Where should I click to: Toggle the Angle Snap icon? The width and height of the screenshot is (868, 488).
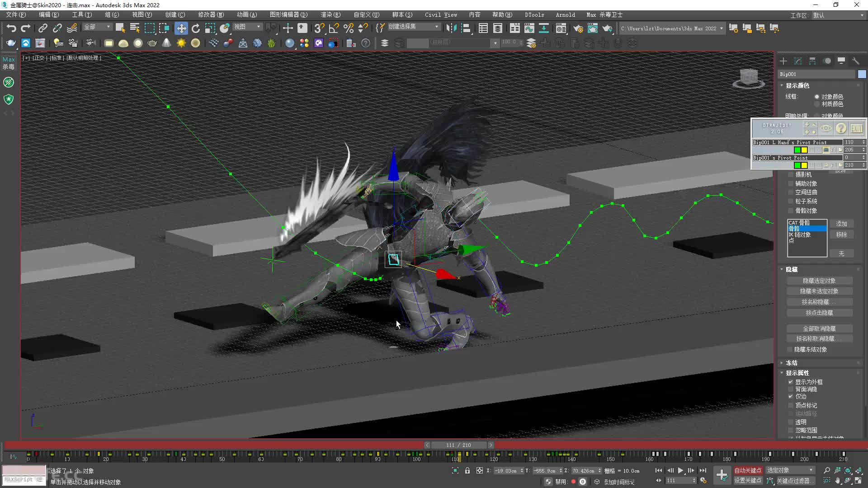(x=334, y=28)
